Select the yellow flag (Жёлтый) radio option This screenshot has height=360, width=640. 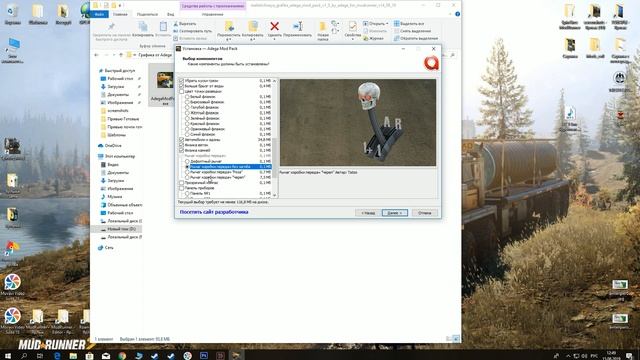click(187, 113)
